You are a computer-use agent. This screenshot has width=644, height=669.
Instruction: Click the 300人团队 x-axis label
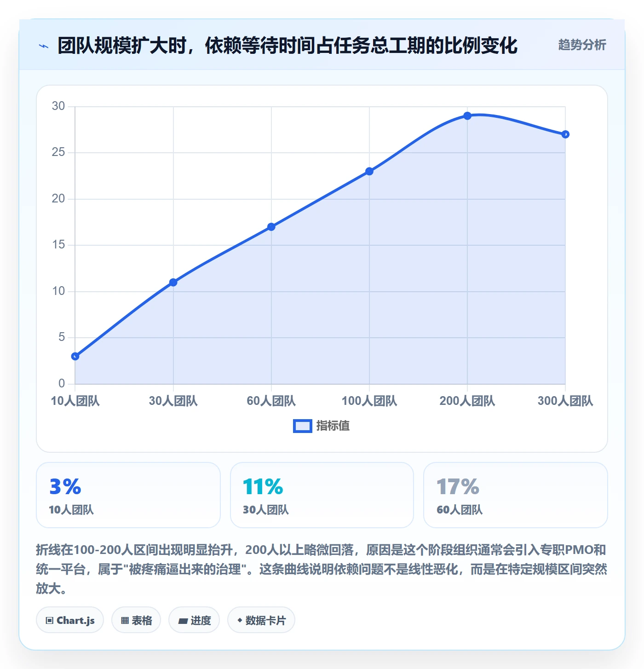pos(565,401)
